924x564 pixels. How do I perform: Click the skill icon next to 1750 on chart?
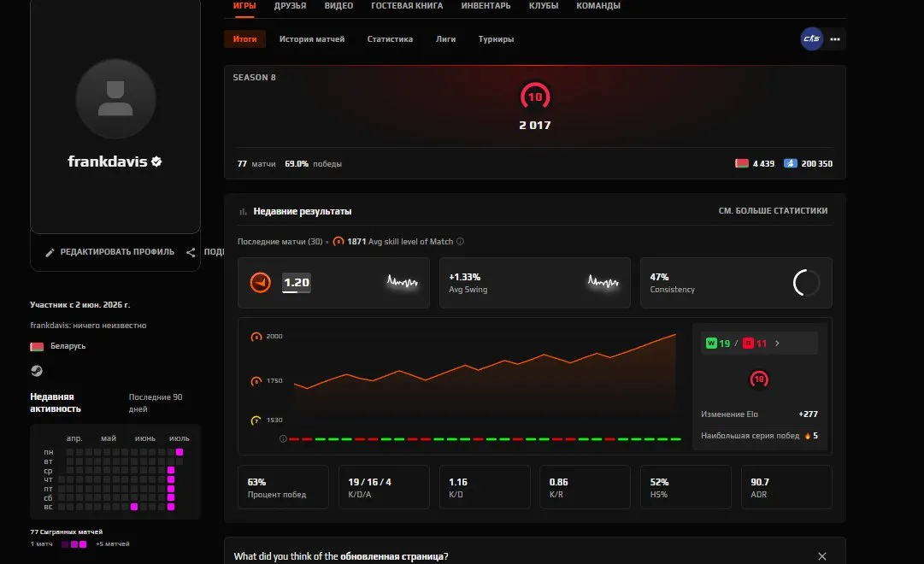pos(256,381)
